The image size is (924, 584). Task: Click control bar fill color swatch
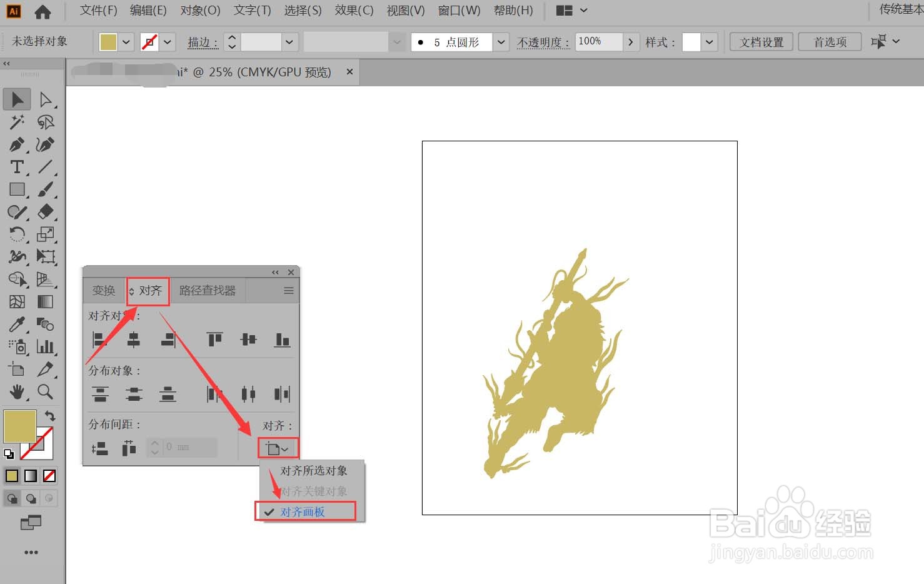[x=108, y=42]
